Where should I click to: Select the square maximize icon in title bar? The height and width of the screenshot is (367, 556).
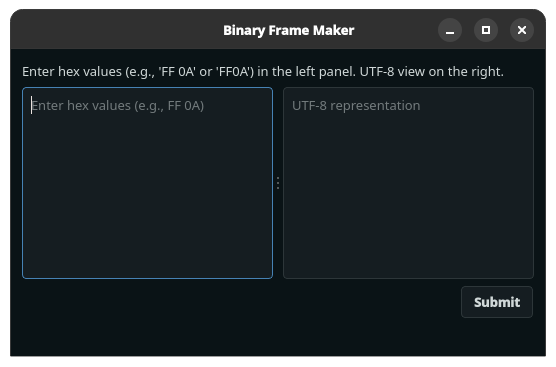(x=486, y=30)
